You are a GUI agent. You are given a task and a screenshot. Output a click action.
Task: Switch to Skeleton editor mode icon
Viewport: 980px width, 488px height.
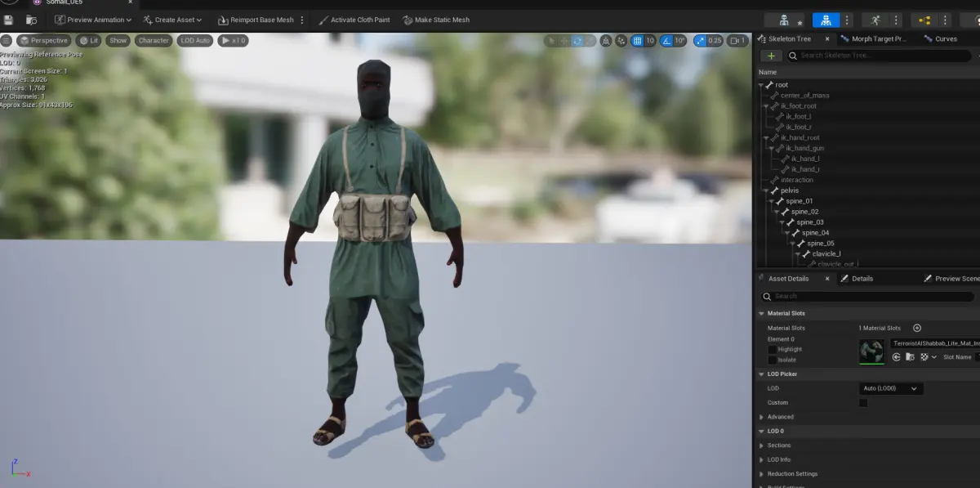(x=784, y=20)
